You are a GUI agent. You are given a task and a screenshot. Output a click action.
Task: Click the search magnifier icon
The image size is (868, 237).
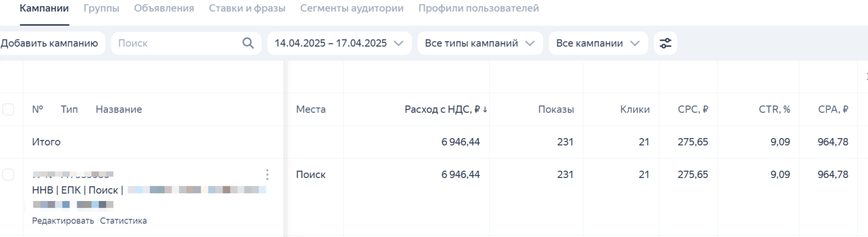point(248,43)
